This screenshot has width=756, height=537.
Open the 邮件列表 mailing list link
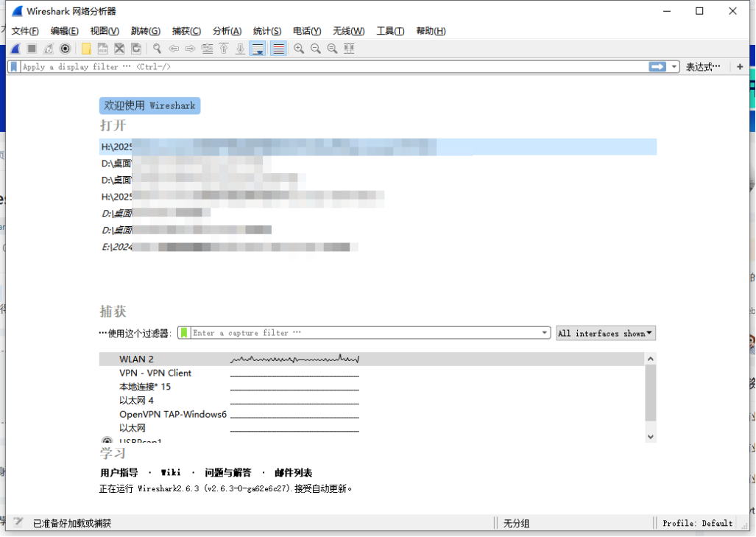click(x=294, y=473)
